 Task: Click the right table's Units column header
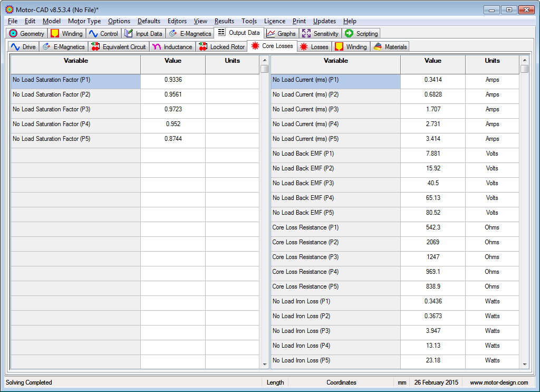[x=492, y=65]
